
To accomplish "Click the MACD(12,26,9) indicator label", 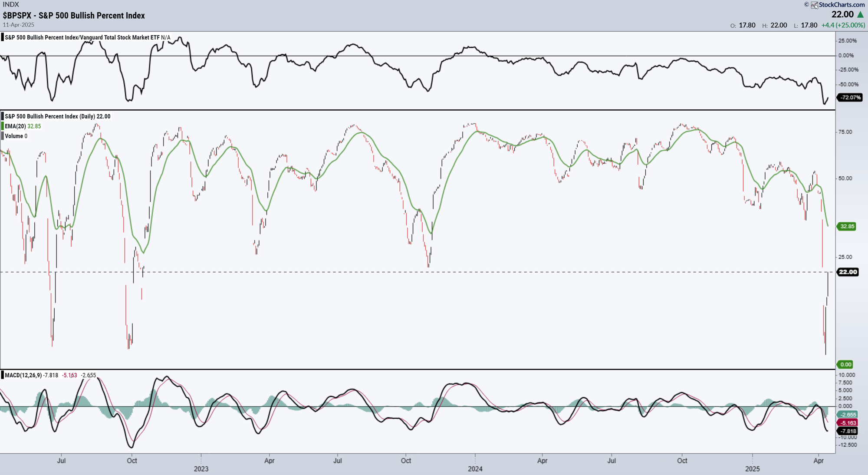I will [x=23, y=375].
